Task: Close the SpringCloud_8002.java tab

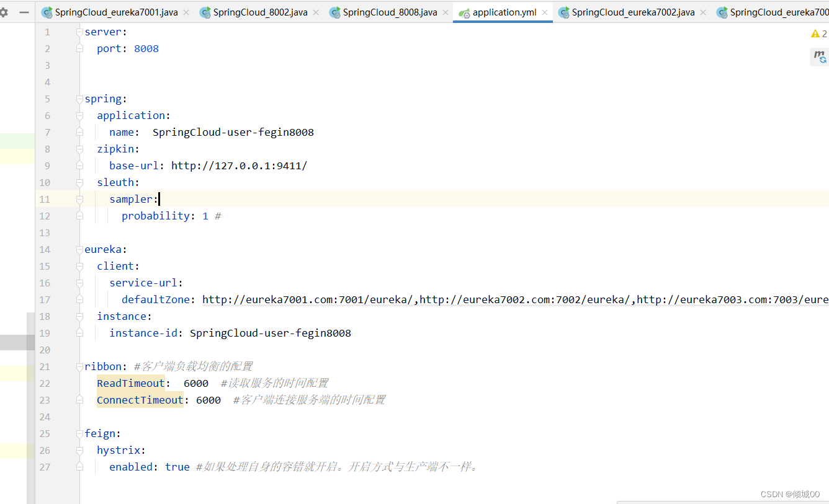Action: coord(316,12)
